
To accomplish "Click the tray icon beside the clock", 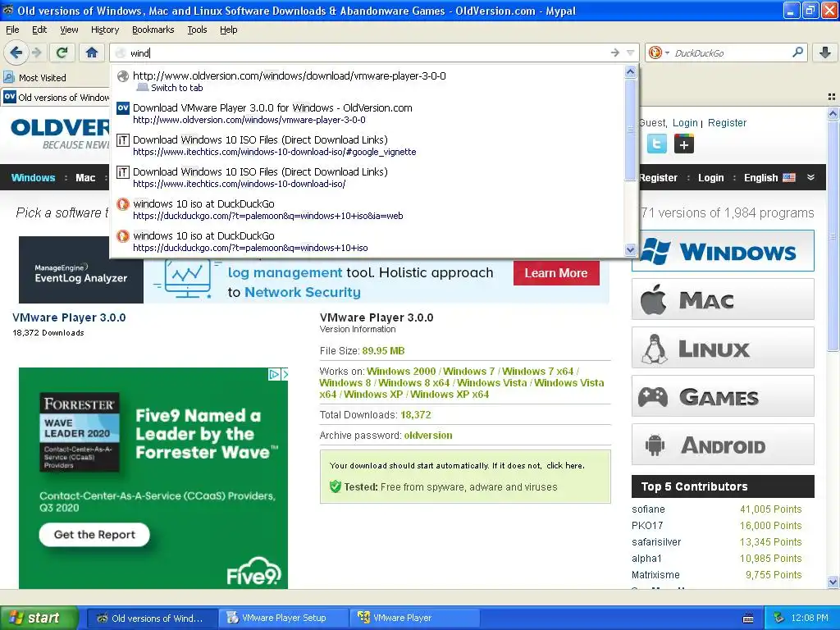I will click(x=779, y=618).
